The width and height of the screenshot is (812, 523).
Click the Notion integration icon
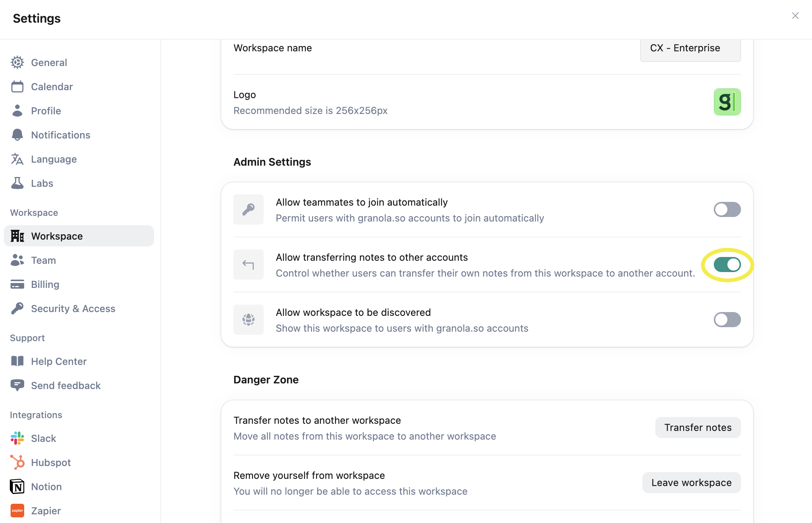point(17,486)
